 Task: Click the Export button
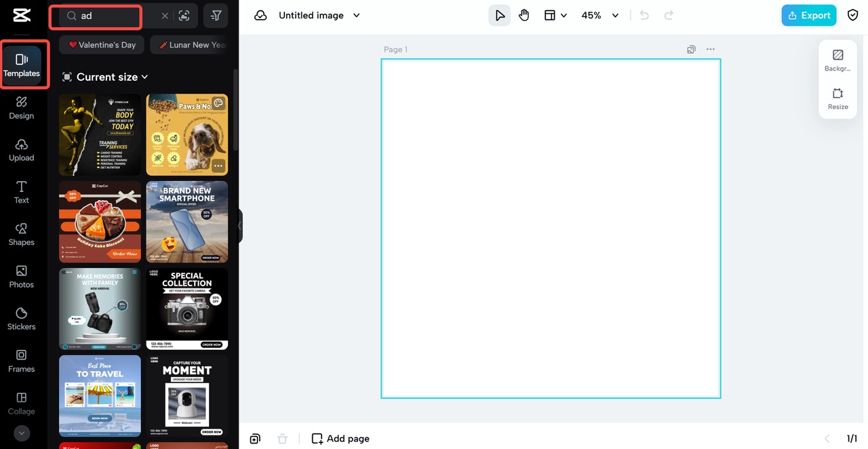(809, 16)
